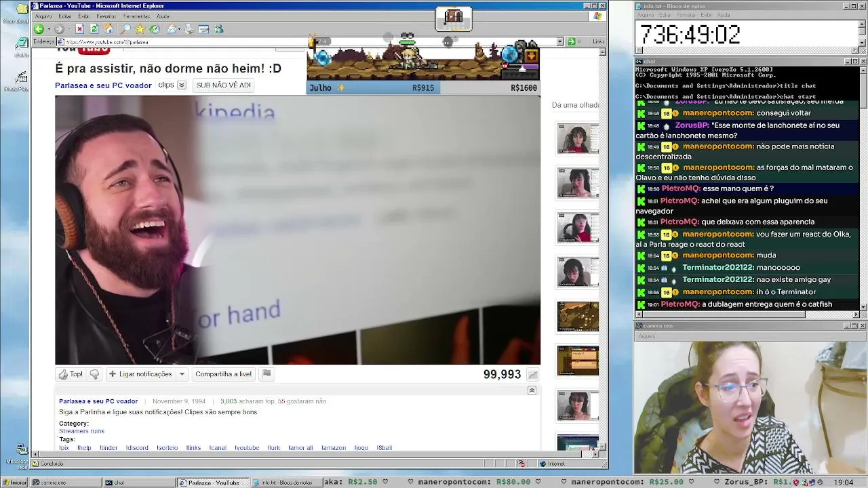Click the Edit toolbar icon
This screenshot has height=488, width=868.
tap(203, 29)
